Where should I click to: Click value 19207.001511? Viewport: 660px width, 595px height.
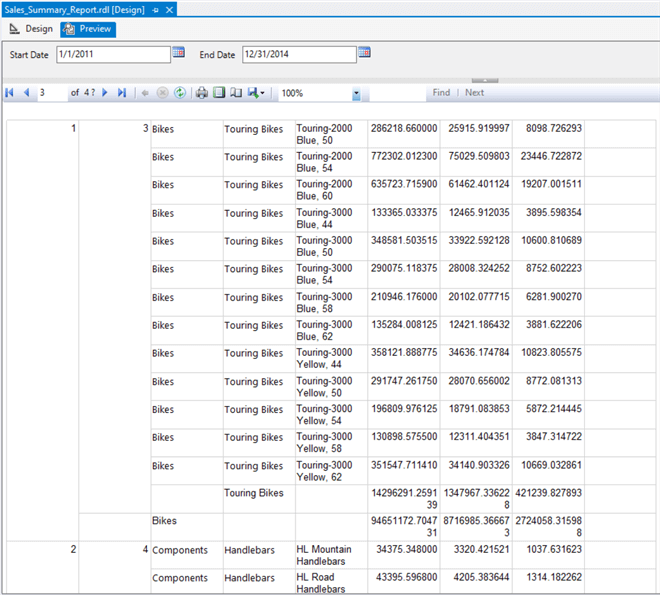coord(551,184)
